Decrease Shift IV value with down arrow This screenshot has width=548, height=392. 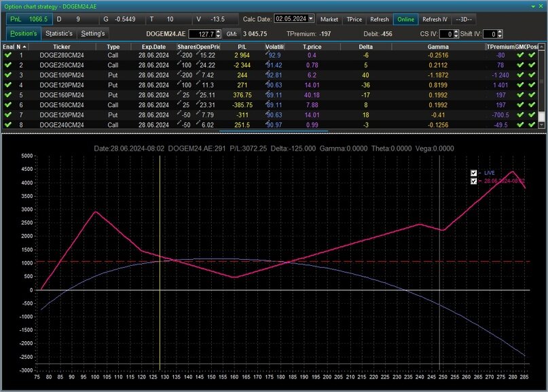[500, 36]
